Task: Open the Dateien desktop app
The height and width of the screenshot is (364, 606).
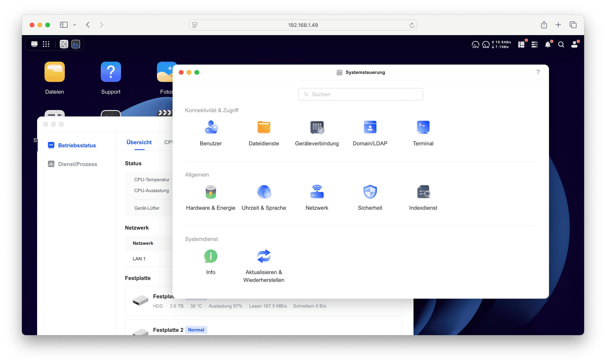Action: pyautogui.click(x=54, y=72)
